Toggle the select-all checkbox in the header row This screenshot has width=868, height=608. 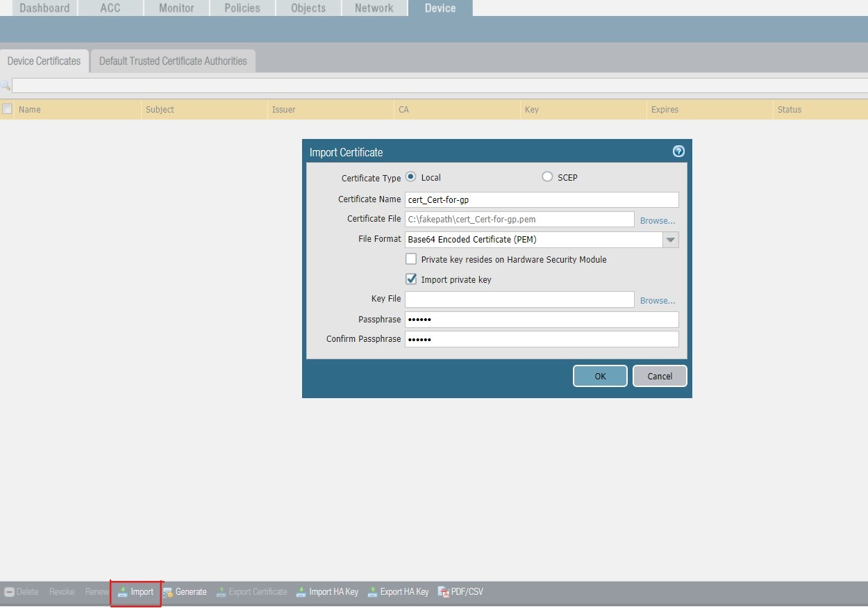point(6,109)
